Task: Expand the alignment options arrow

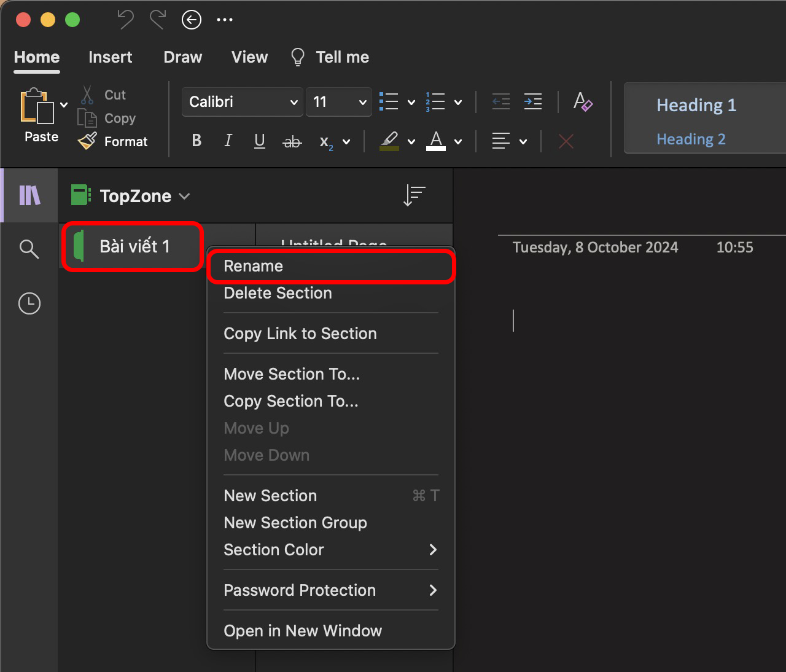Action: coord(523,142)
